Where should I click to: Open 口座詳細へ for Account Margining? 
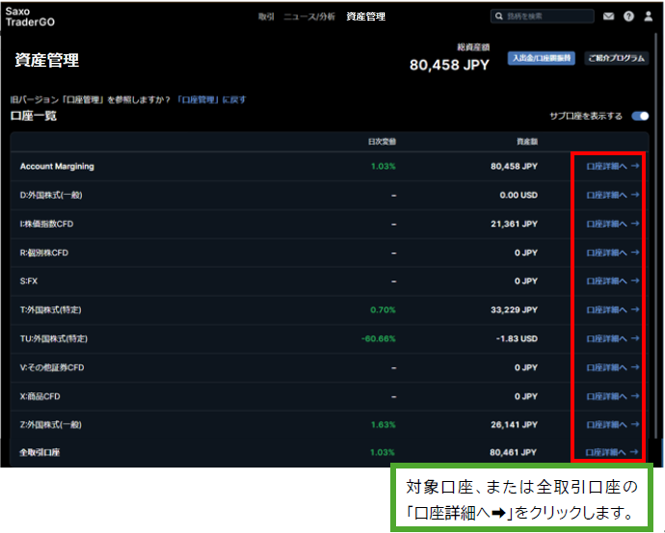[x=612, y=166]
